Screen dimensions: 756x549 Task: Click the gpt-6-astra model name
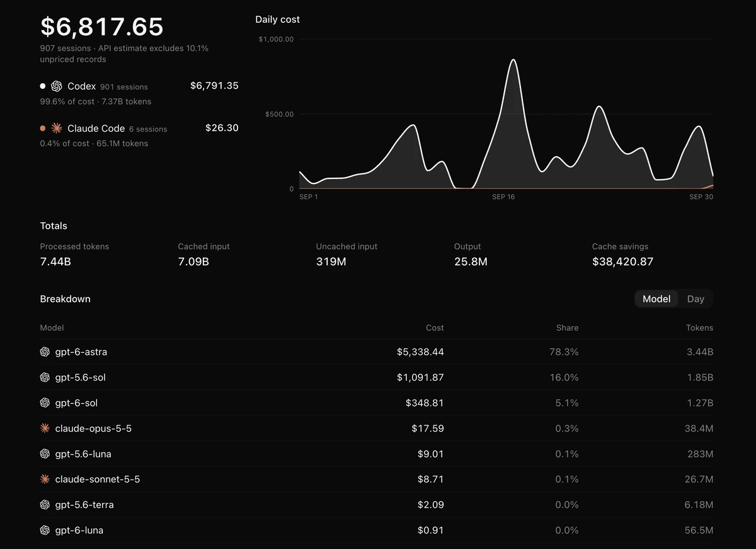click(x=81, y=352)
